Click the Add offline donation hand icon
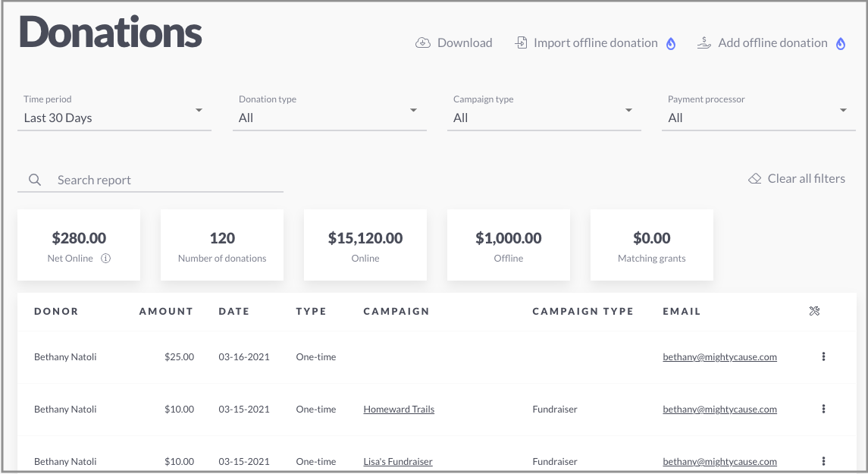Image resolution: width=868 pixels, height=474 pixels. coord(703,42)
